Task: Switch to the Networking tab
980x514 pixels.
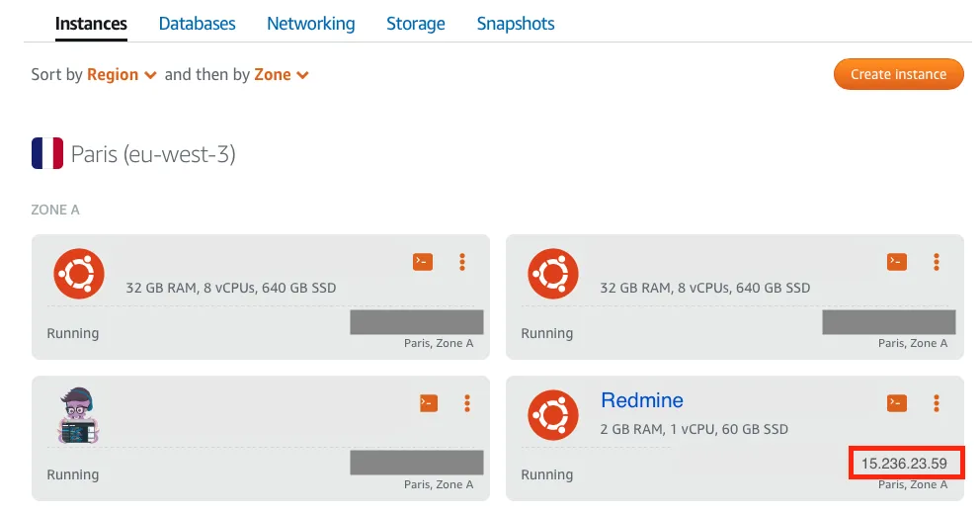Action: point(311,24)
